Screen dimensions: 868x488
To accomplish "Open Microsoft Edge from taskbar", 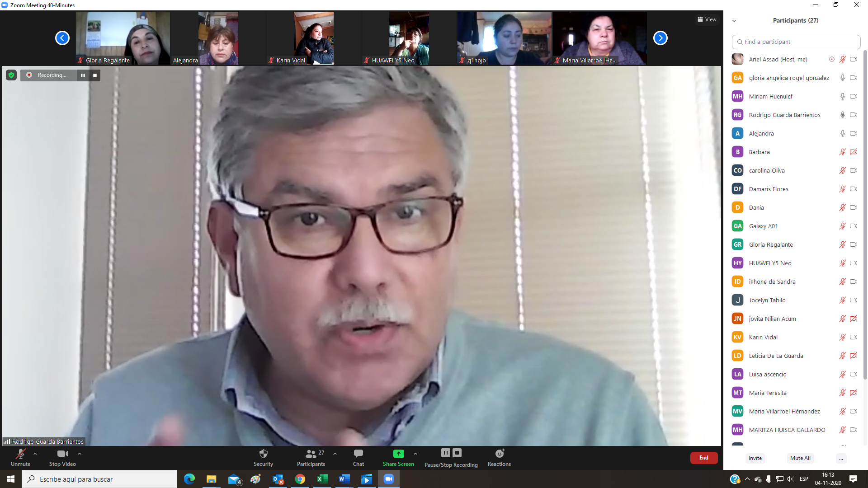I will pyautogui.click(x=189, y=479).
